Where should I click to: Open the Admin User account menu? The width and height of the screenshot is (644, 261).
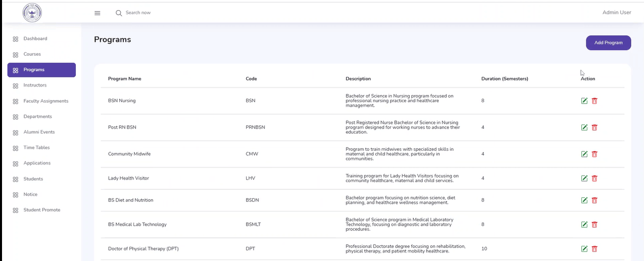pyautogui.click(x=617, y=13)
